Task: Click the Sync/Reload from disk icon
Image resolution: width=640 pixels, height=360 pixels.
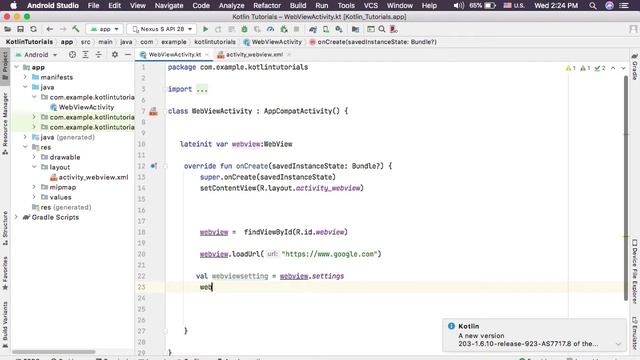Action: coord(33,29)
